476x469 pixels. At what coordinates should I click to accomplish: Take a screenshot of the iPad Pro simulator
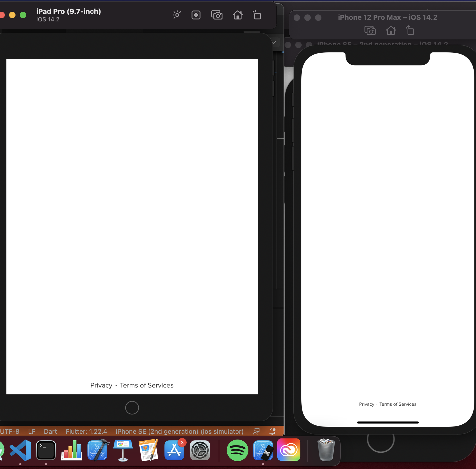pos(217,15)
